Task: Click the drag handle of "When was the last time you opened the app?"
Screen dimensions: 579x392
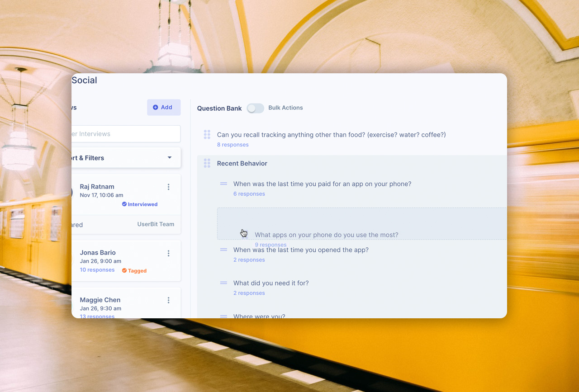Action: (223, 250)
